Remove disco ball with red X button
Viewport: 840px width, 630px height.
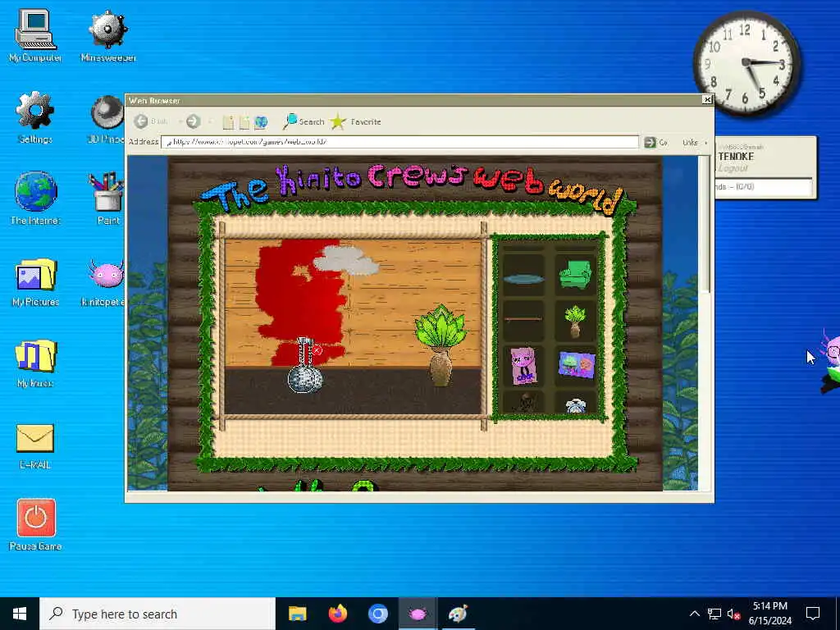(x=317, y=350)
